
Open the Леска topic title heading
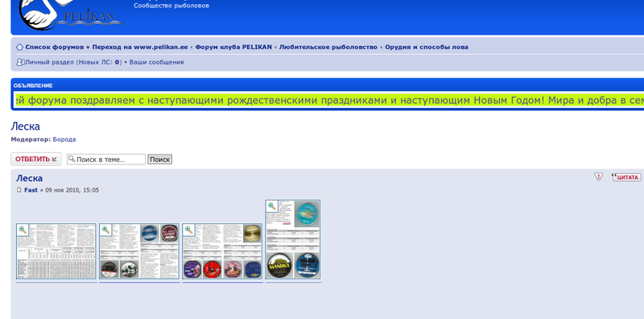pyautogui.click(x=26, y=126)
